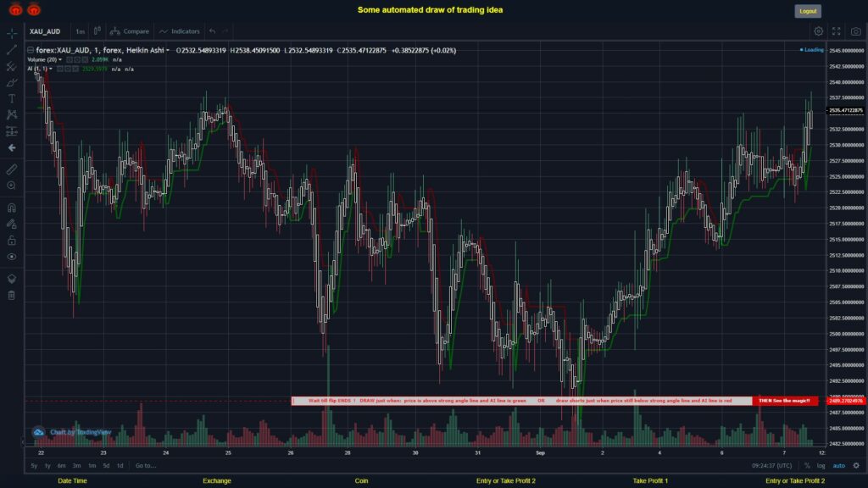868x488 pixels.
Task: Select the 1y time range
Action: [47, 466]
